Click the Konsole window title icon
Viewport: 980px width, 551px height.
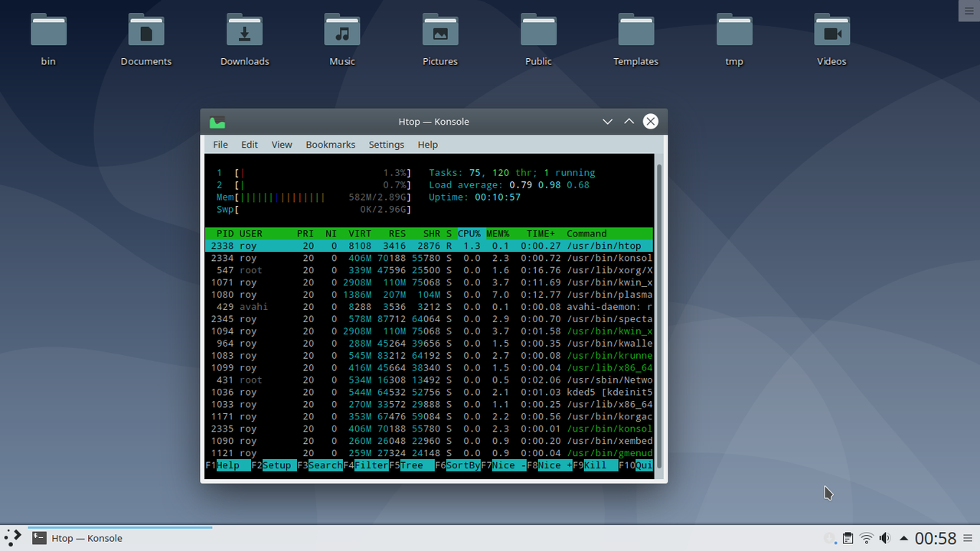217,122
